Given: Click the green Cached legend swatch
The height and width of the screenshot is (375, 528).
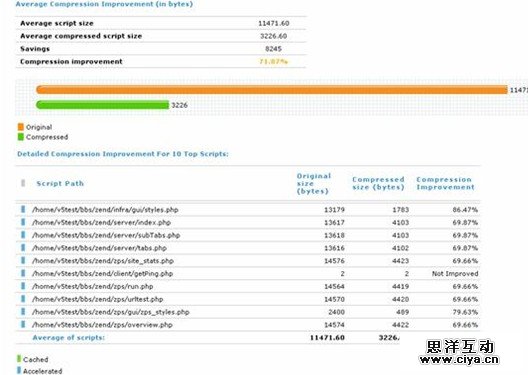Looking at the screenshot, I should click(x=19, y=359).
